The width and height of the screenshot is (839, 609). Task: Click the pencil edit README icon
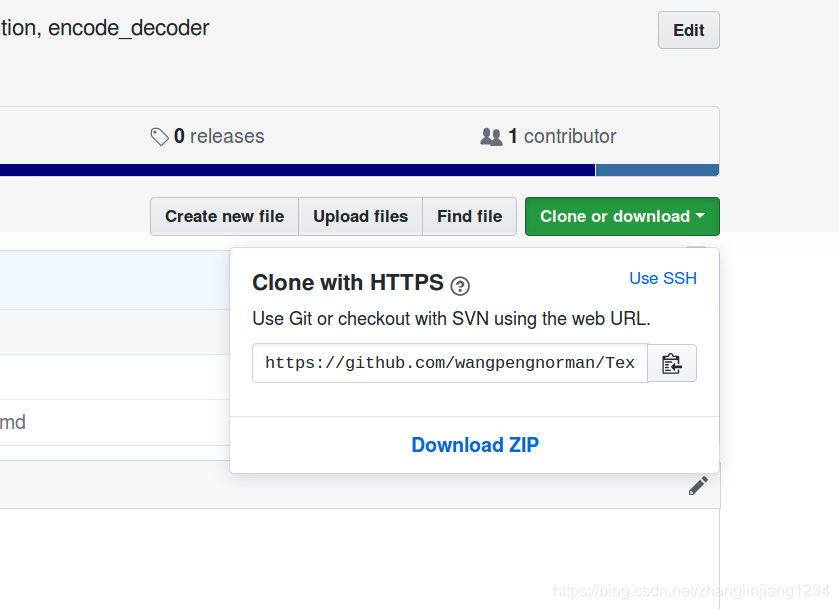(x=698, y=485)
